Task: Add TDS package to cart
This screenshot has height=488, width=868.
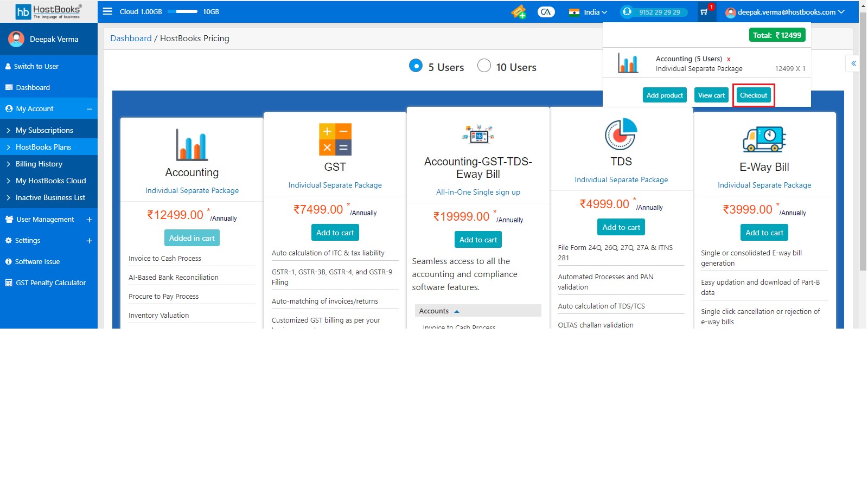Action: (621, 227)
